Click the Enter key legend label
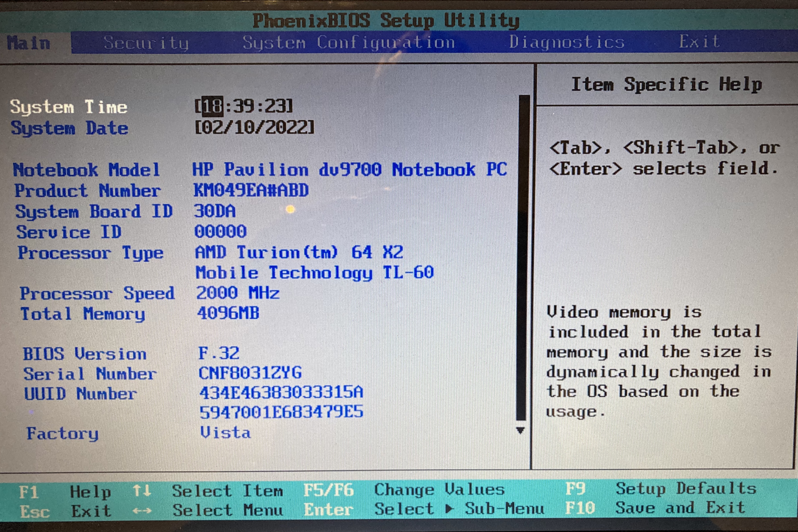Viewport: 798px width, 532px height. [x=328, y=510]
